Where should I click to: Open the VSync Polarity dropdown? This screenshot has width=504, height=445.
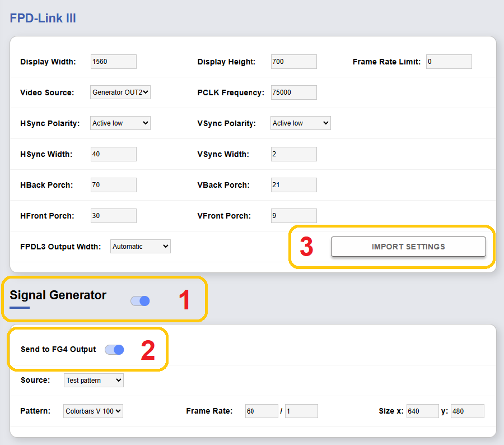pyautogui.click(x=301, y=123)
